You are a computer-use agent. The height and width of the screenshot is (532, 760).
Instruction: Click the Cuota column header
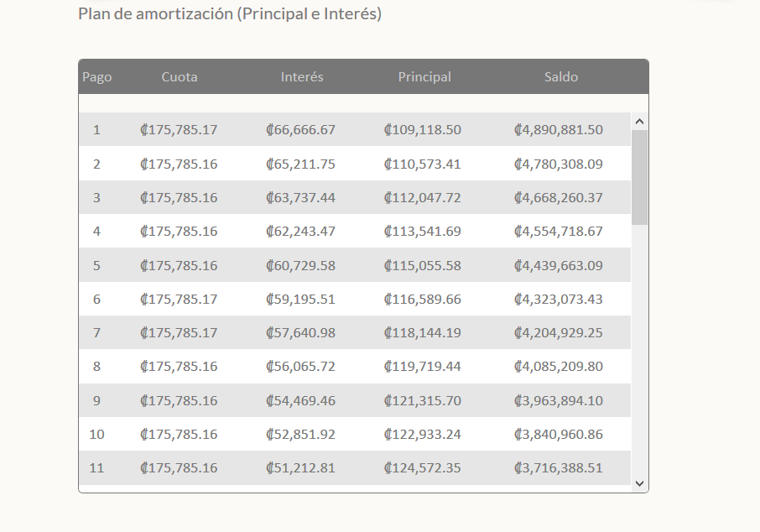pyautogui.click(x=180, y=77)
